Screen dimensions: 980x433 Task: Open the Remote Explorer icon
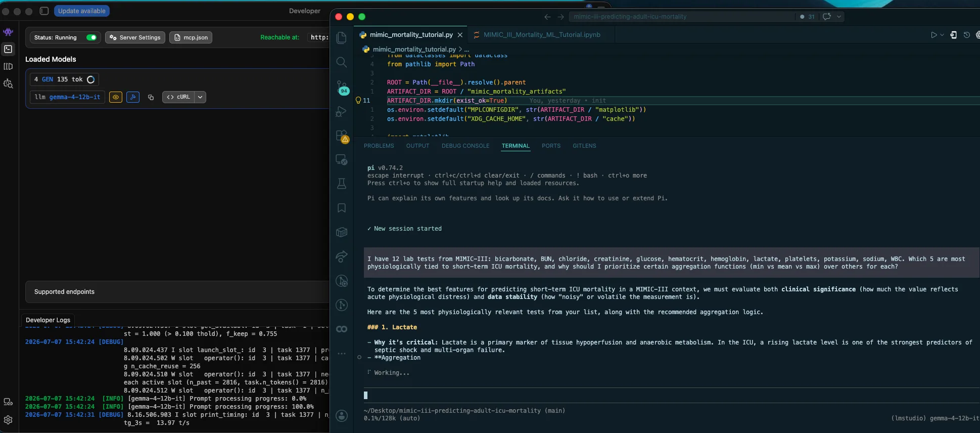click(x=342, y=160)
